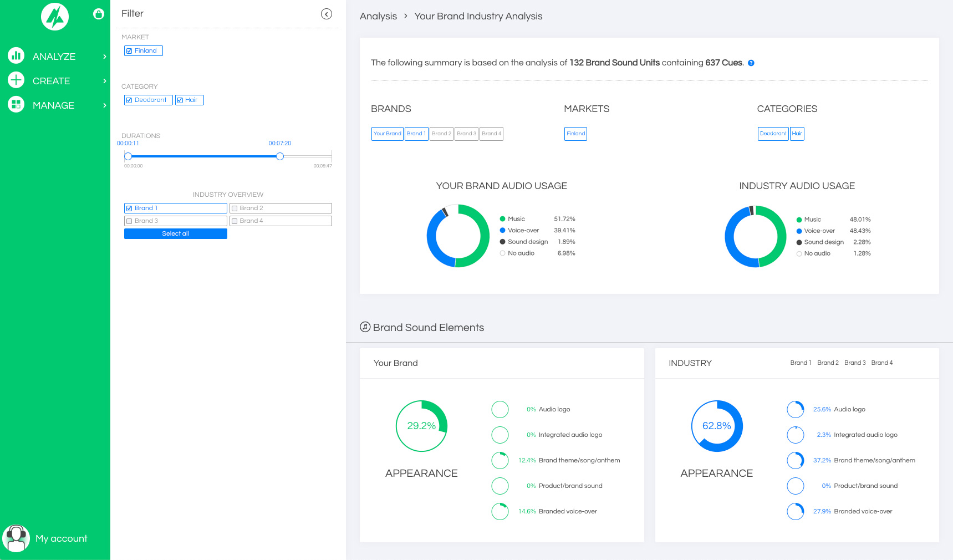Click the Hair tag under Categories
This screenshot has width=953, height=560.
pos(797,134)
